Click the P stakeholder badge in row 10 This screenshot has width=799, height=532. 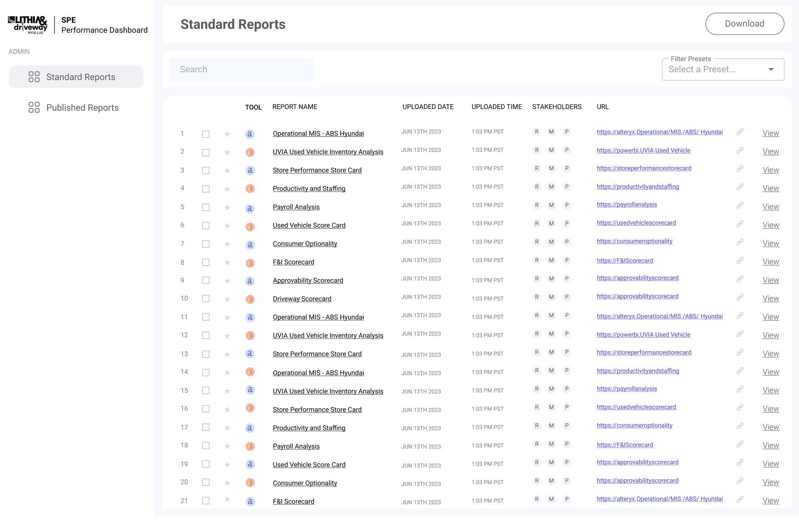567,297
